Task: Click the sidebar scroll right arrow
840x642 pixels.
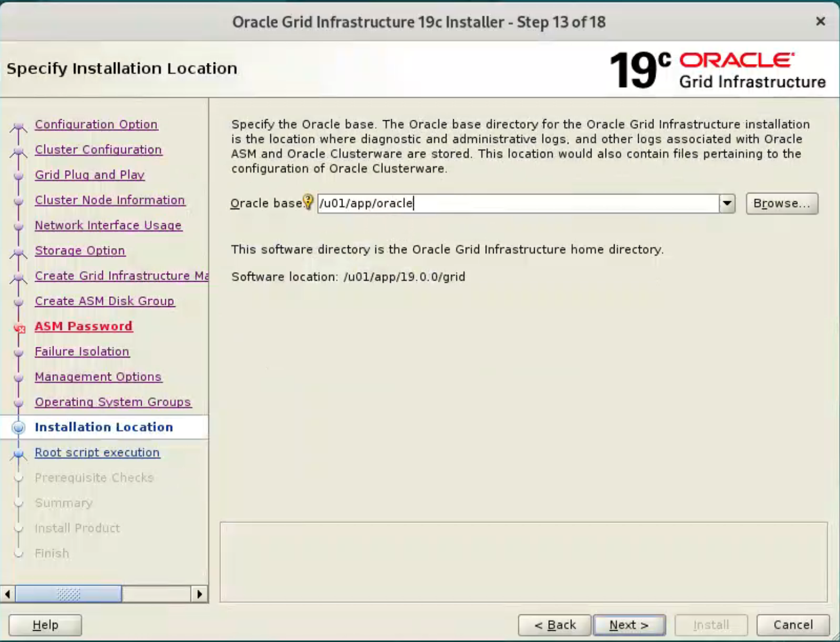Action: tap(200, 594)
